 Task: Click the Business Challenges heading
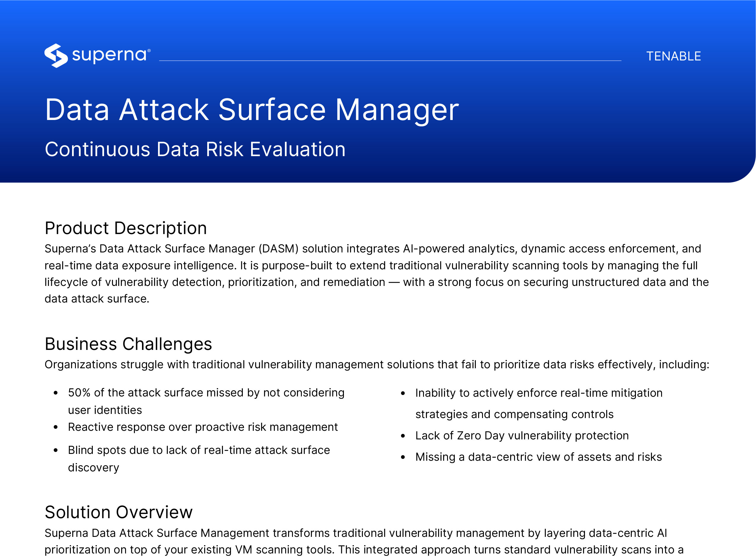(x=128, y=344)
